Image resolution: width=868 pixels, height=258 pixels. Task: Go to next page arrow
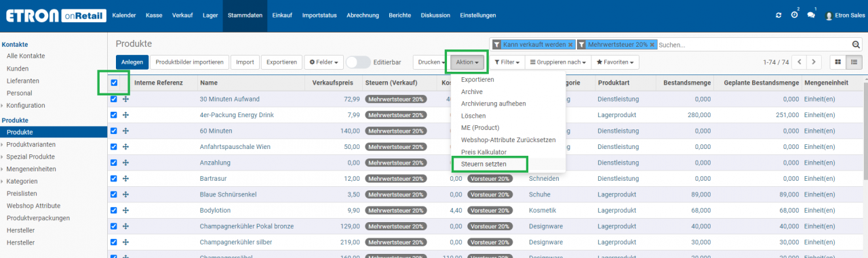pyautogui.click(x=814, y=62)
